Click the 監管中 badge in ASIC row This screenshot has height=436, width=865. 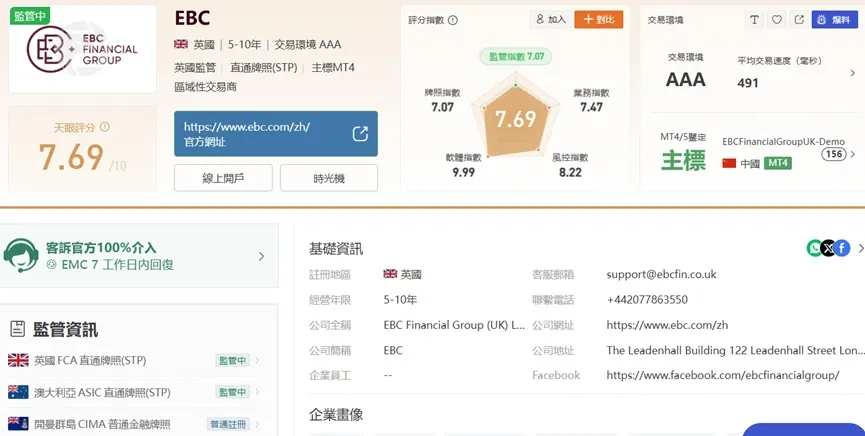tap(232, 392)
